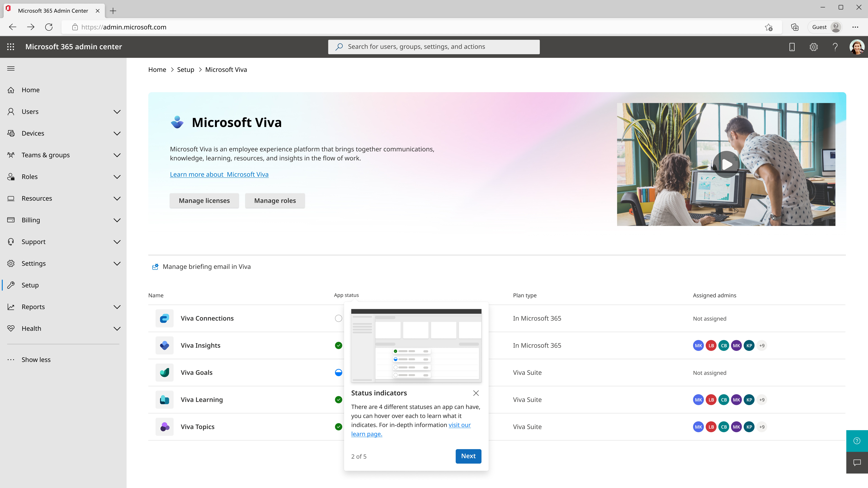Go to Home in the sidebar
868x488 pixels.
tap(30, 90)
